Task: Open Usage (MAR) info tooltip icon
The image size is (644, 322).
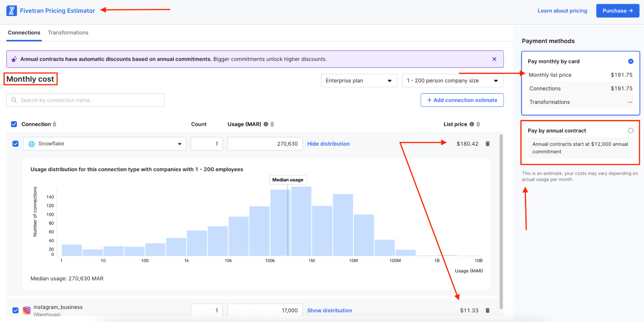Action: 266,124
